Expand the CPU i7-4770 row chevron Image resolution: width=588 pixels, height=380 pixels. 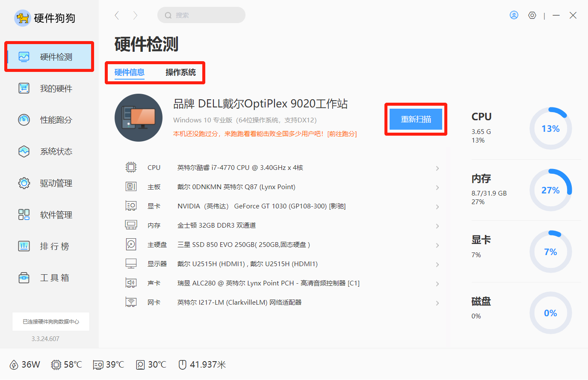pyautogui.click(x=437, y=168)
